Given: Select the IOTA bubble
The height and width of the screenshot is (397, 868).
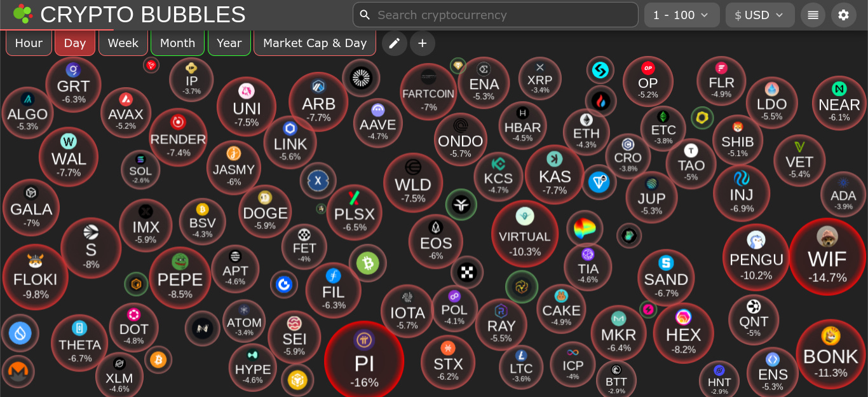Looking at the screenshot, I should 407,311.
